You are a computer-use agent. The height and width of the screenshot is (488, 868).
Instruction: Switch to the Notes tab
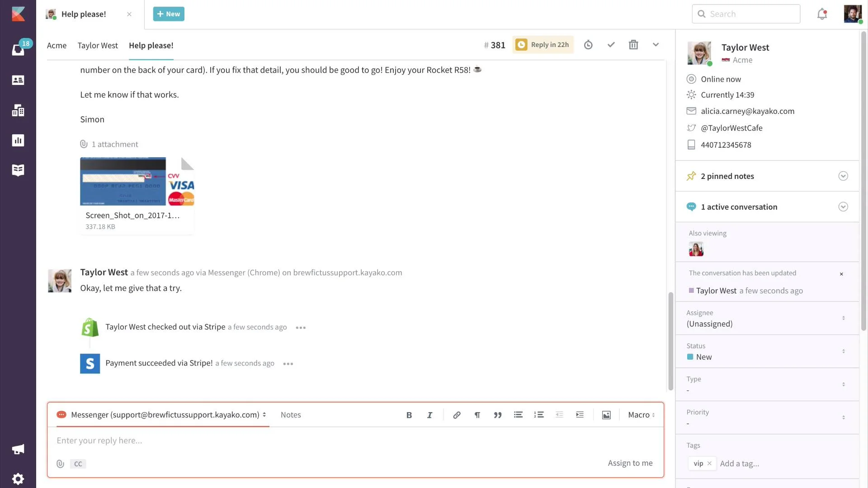tap(291, 415)
